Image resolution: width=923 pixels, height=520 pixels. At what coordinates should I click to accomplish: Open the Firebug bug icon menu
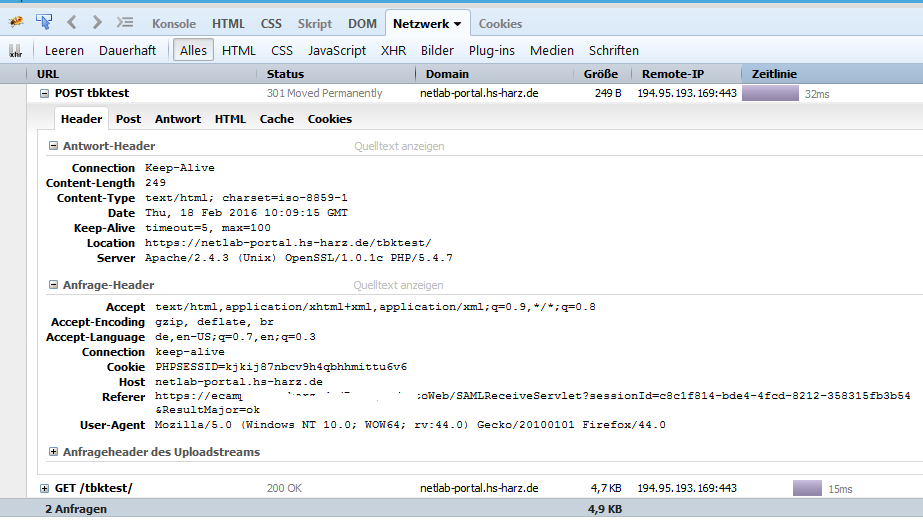16,22
